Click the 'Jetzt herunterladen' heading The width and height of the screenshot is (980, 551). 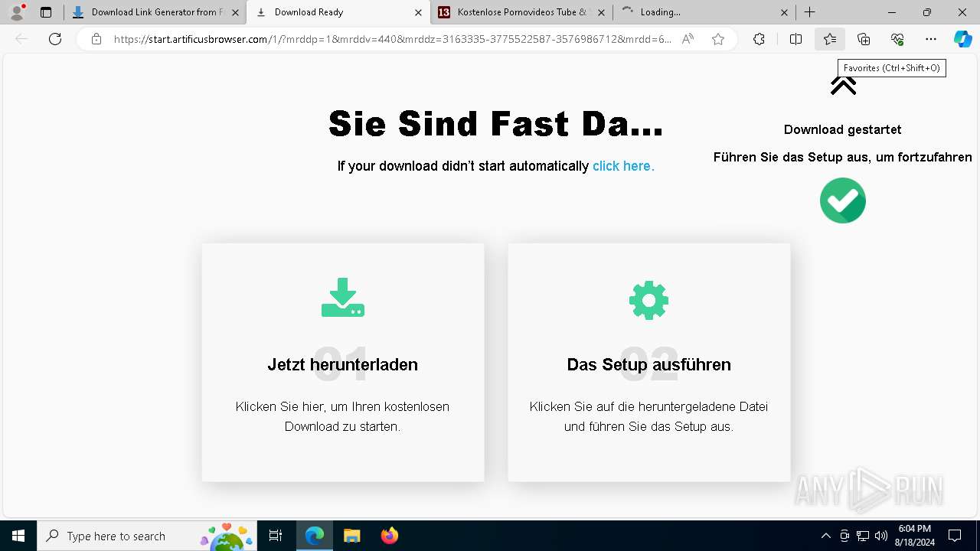(343, 364)
